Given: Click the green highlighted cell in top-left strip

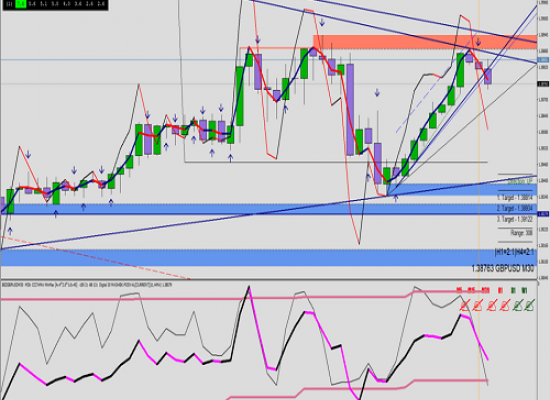Looking at the screenshot, I should 21,4.
